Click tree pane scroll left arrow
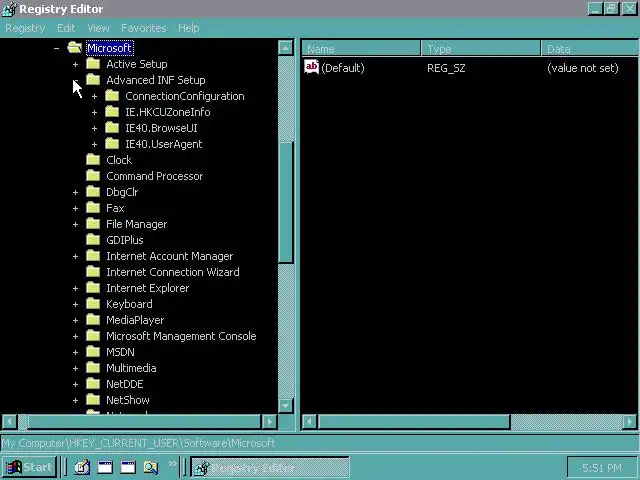This screenshot has width=640, height=480. (9, 421)
